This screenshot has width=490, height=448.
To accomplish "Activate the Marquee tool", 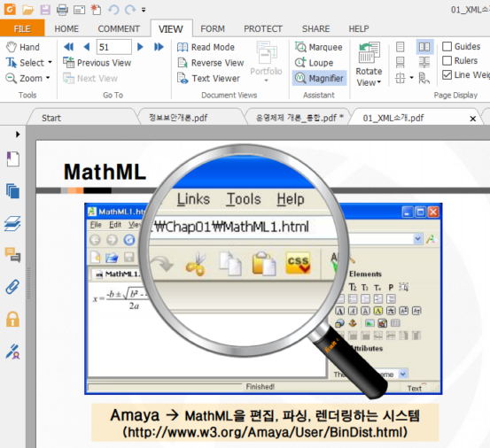I will pyautogui.click(x=319, y=47).
